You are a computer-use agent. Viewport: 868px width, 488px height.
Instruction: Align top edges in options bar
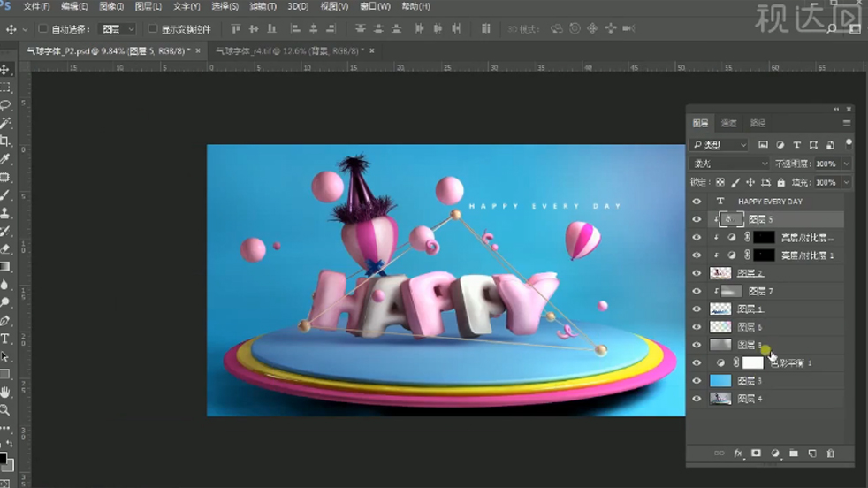pyautogui.click(x=236, y=28)
